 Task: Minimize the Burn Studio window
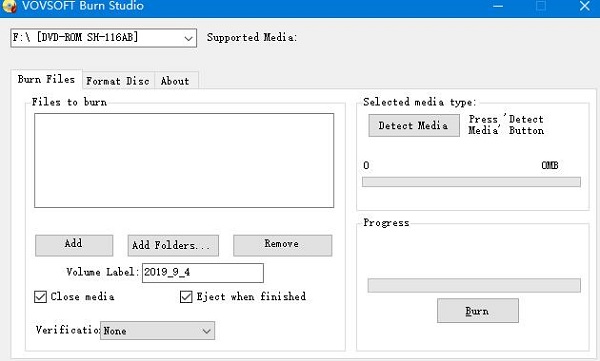[x=498, y=6]
